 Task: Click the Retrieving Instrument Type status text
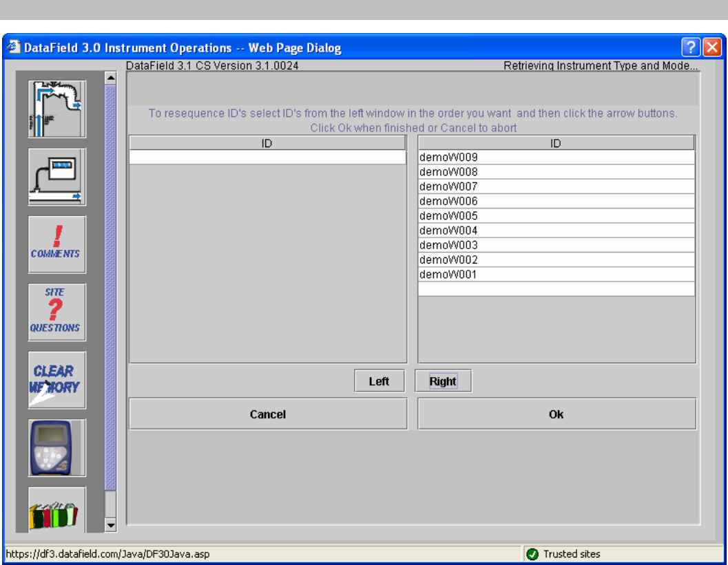tap(601, 65)
